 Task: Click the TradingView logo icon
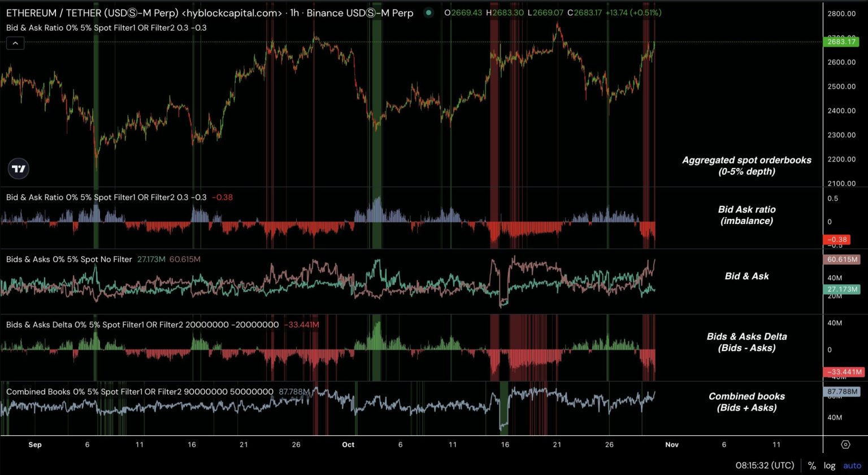tap(19, 169)
